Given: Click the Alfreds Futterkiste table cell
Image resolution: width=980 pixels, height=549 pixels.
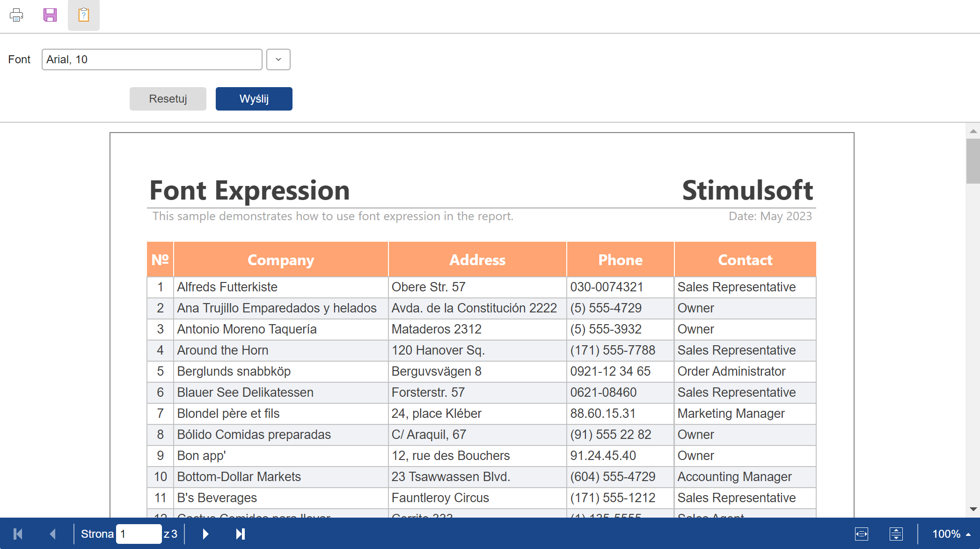Looking at the screenshot, I should pos(227,287).
